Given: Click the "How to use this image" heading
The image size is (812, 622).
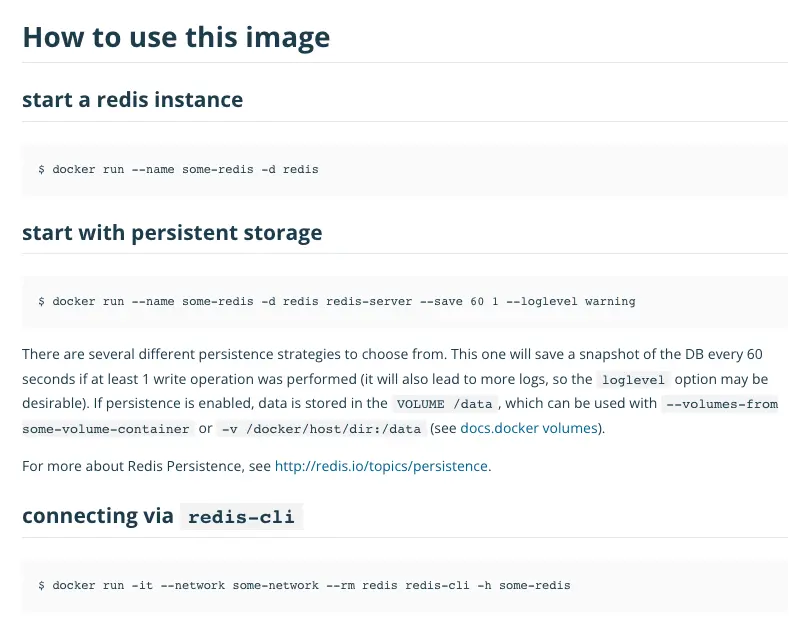Looking at the screenshot, I should tap(176, 38).
